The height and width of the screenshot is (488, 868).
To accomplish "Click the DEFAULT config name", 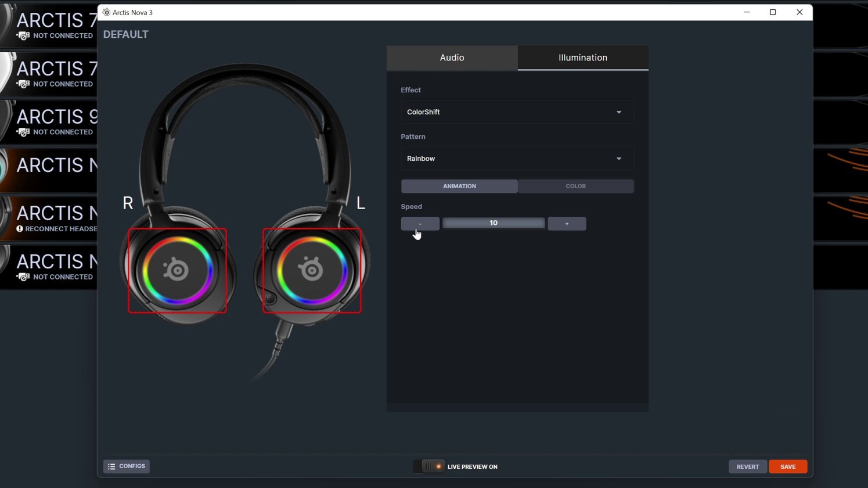I will pos(126,34).
